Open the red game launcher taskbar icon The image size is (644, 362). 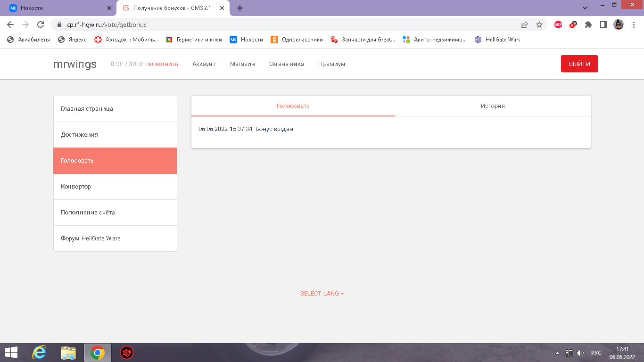(x=126, y=353)
